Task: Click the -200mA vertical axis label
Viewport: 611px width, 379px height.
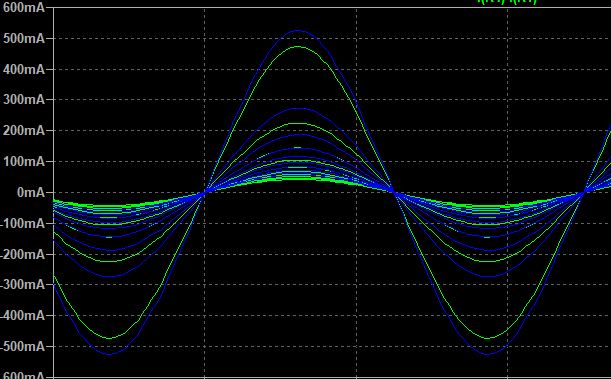Action: tap(22, 254)
